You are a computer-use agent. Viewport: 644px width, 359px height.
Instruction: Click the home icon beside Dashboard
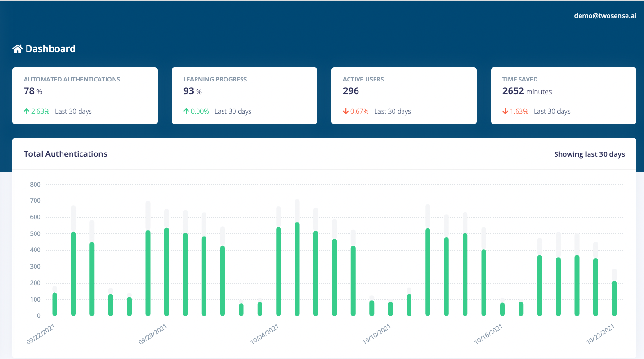coord(18,48)
